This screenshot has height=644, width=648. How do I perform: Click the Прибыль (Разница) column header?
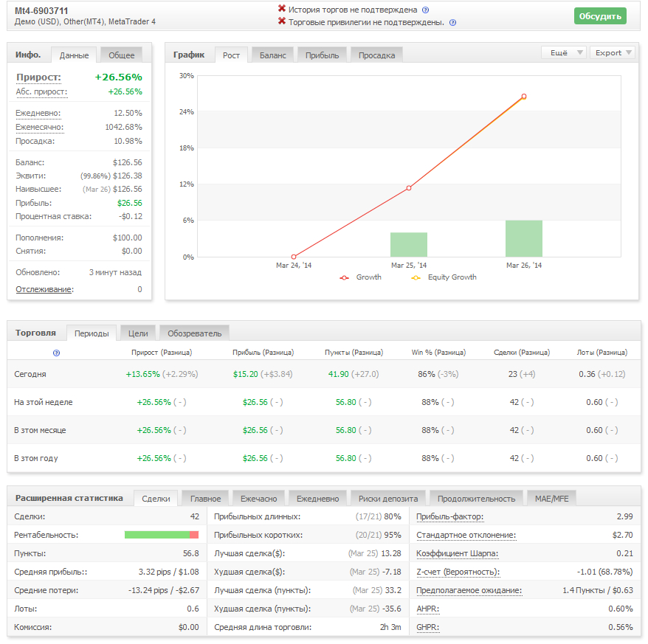click(x=263, y=353)
